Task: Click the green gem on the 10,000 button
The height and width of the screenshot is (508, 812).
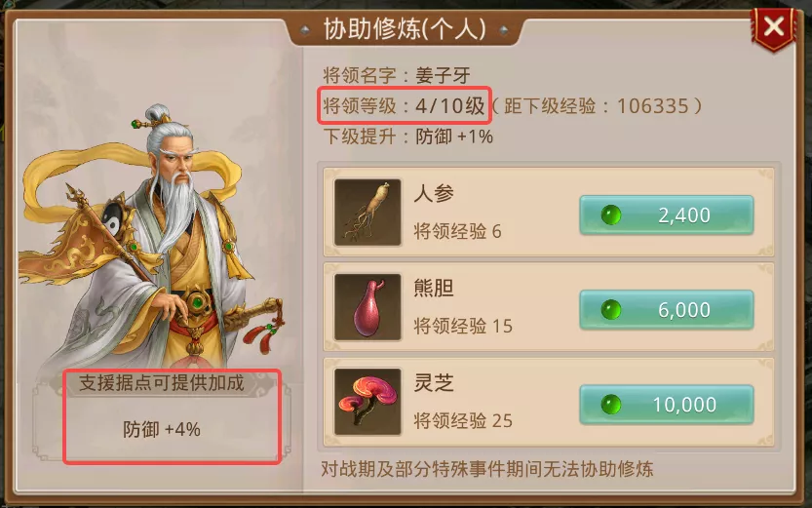Action: (611, 405)
